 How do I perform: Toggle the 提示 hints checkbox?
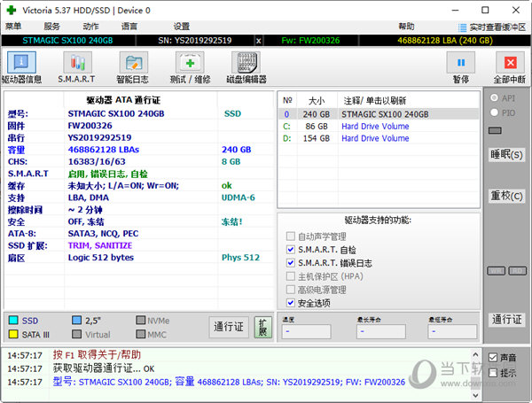[493, 373]
